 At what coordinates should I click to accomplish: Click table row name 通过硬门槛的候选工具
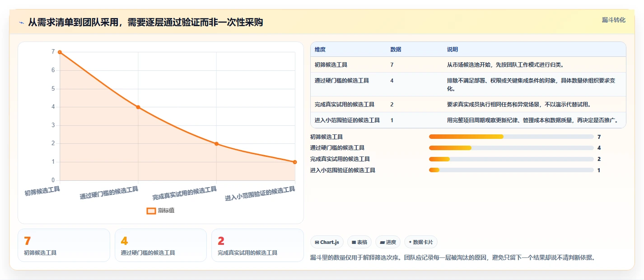click(x=342, y=81)
